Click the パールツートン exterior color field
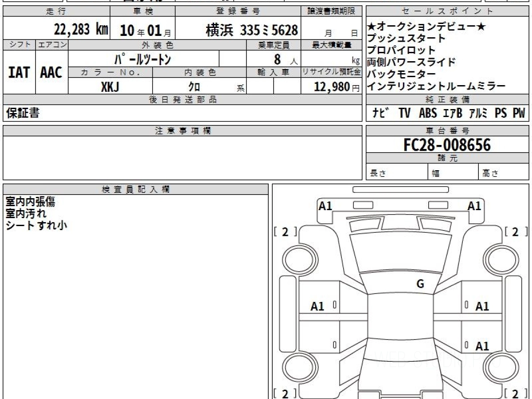The height and width of the screenshot is (399, 532). 143,59
